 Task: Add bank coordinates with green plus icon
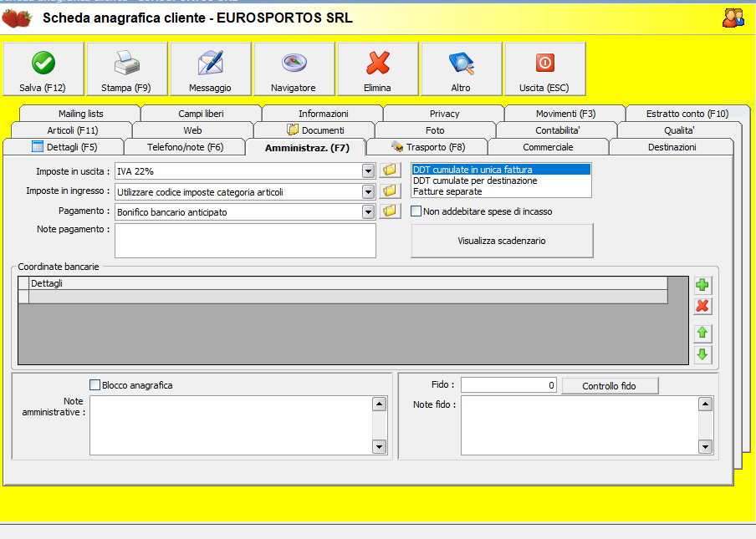click(x=702, y=285)
